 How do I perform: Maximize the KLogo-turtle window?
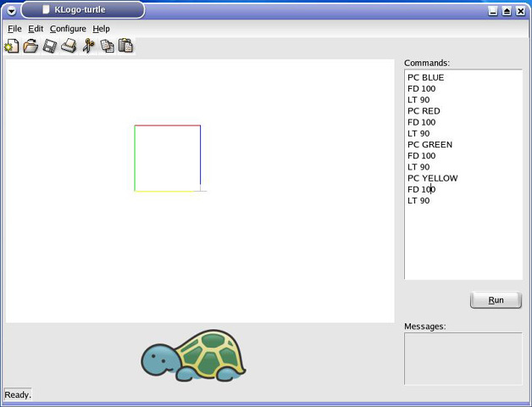coord(507,11)
